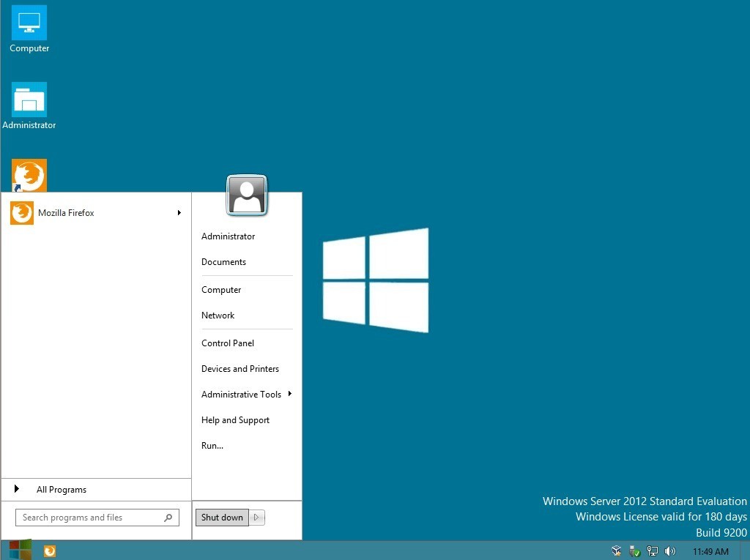Click the Windows Start button on taskbar
The height and width of the screenshot is (560, 750).
pyautogui.click(x=20, y=550)
